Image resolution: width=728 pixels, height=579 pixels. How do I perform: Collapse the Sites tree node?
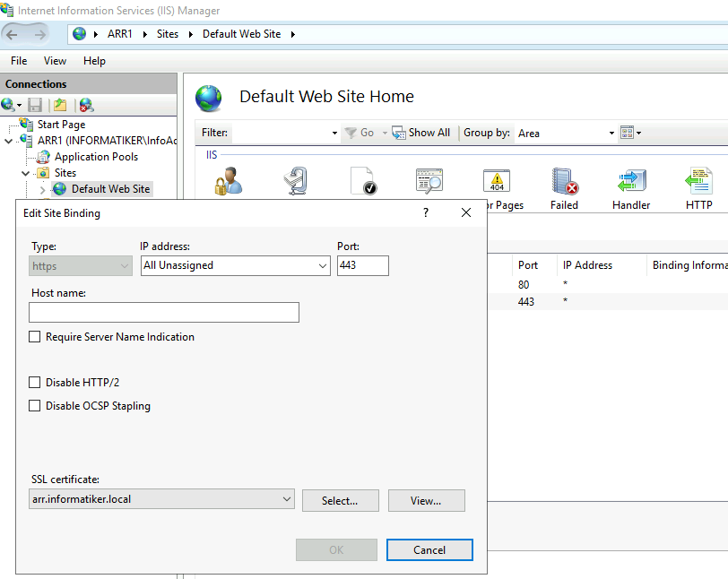[x=25, y=173]
